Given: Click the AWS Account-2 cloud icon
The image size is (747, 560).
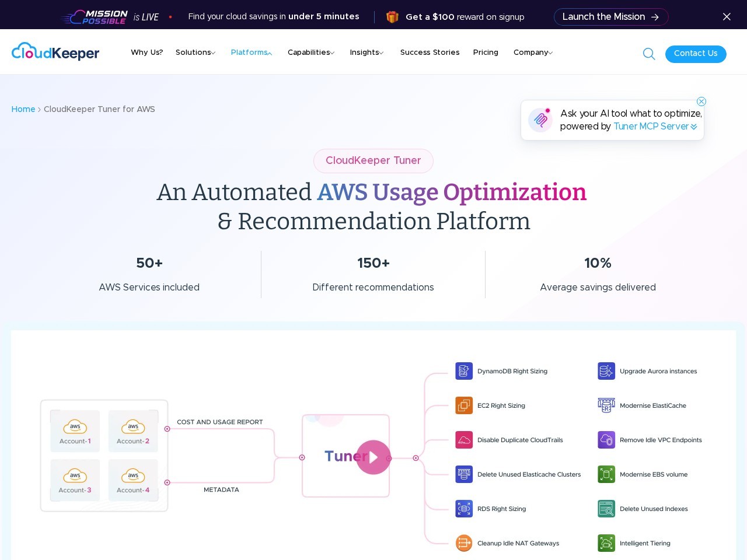Looking at the screenshot, I should pyautogui.click(x=133, y=427).
